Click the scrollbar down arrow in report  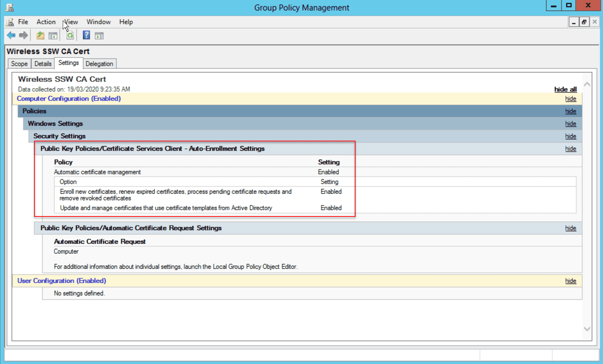pyautogui.click(x=587, y=329)
